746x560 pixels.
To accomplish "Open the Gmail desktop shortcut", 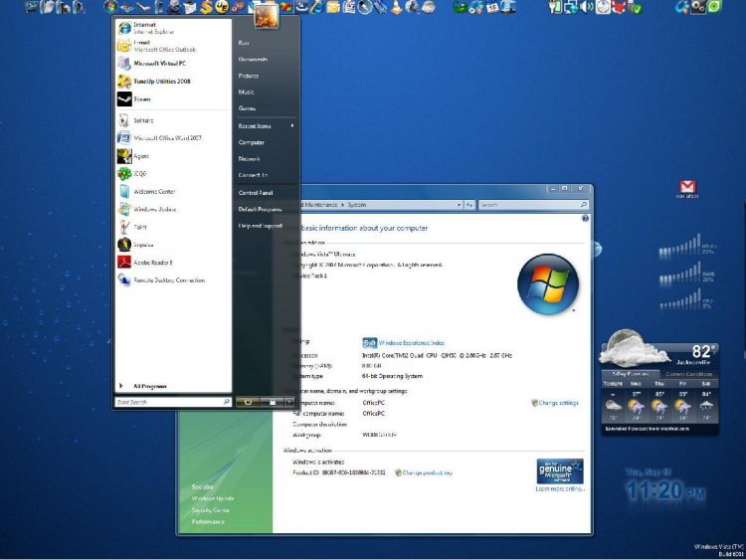I will [x=687, y=188].
